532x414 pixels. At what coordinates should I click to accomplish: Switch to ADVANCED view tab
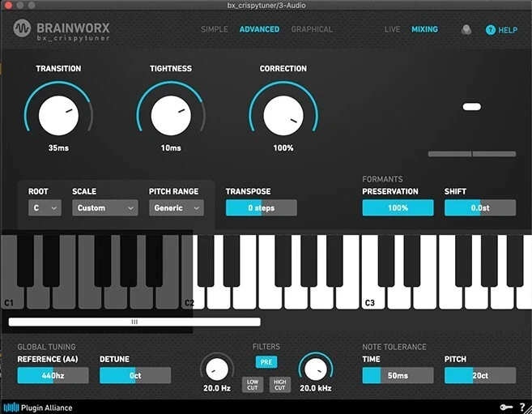click(x=259, y=29)
